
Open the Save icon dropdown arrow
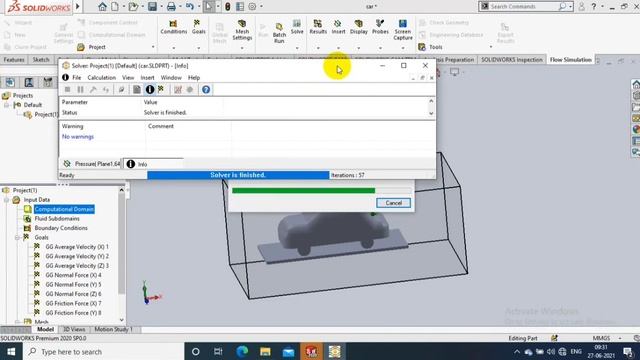coord(161,7)
